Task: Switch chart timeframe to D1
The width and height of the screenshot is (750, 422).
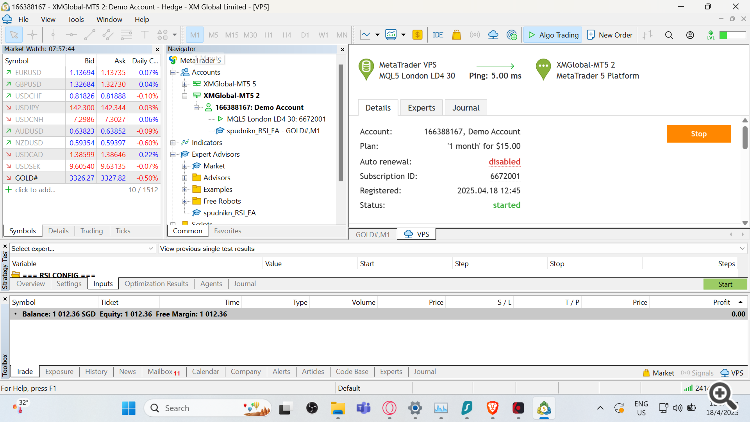Action: click(305, 35)
